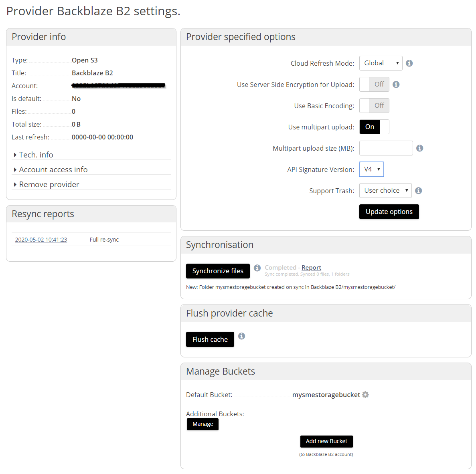Click info icon beside Server Side Encryption toggle
The height and width of the screenshot is (474, 476).
point(396,84)
